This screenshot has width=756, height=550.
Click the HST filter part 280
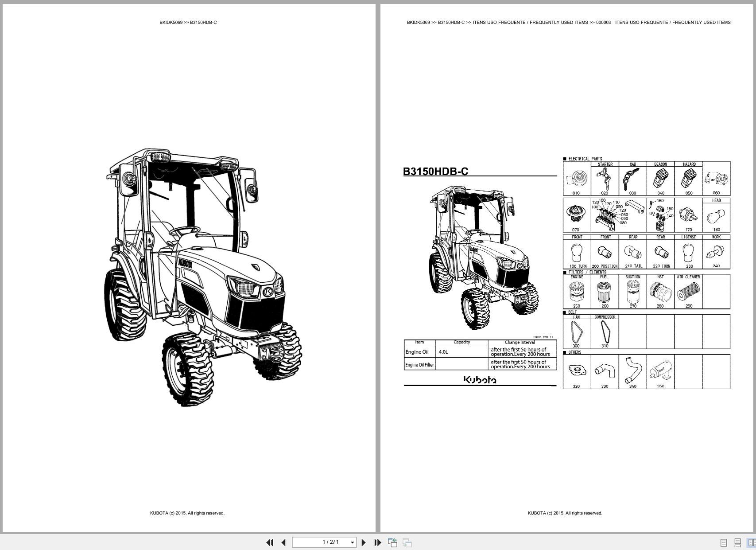coord(660,292)
